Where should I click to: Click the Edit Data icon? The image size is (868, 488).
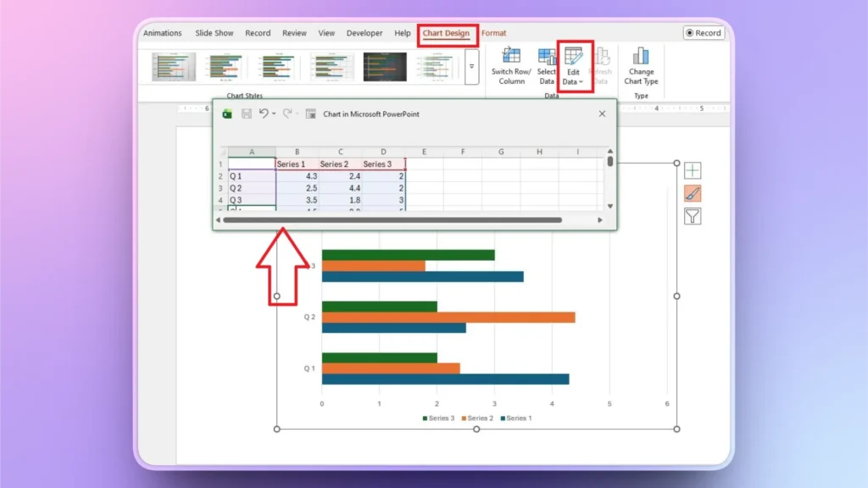tap(574, 58)
